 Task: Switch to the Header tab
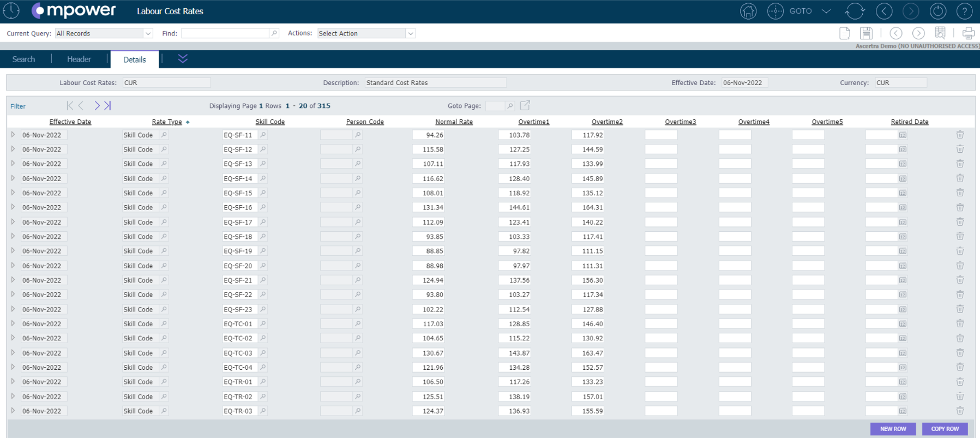[79, 59]
